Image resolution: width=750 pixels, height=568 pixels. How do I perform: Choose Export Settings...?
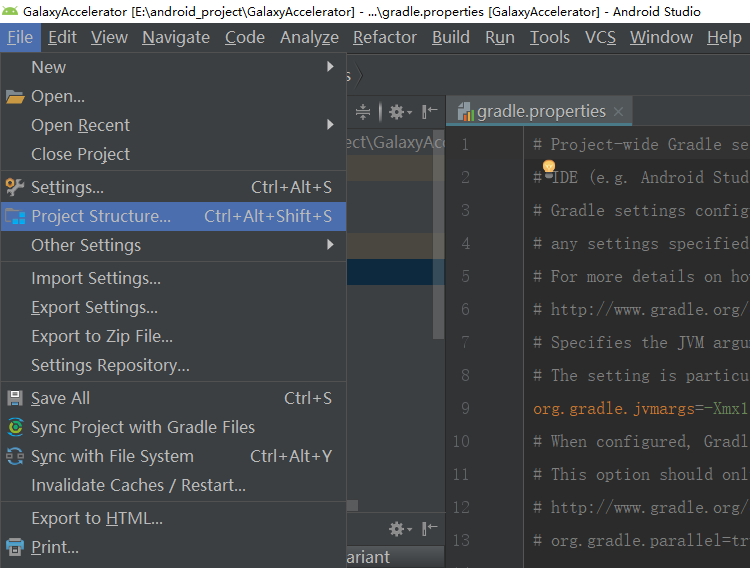[173, 307]
